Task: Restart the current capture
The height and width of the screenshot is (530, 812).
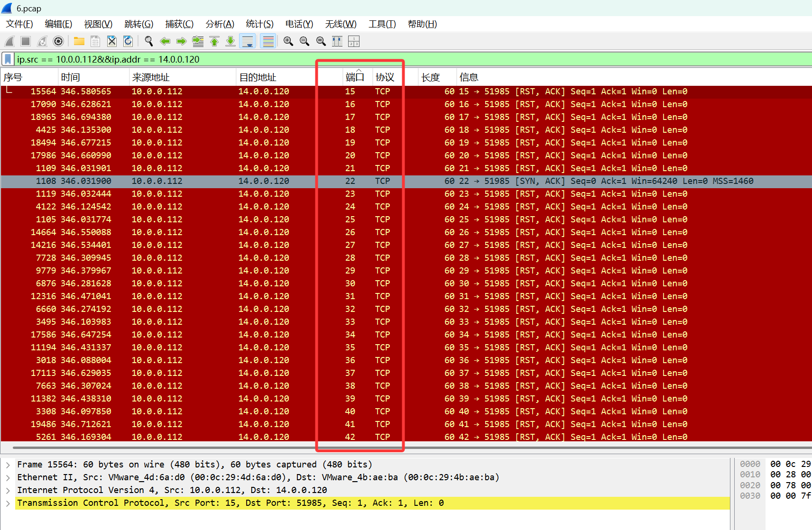Action: click(x=42, y=41)
